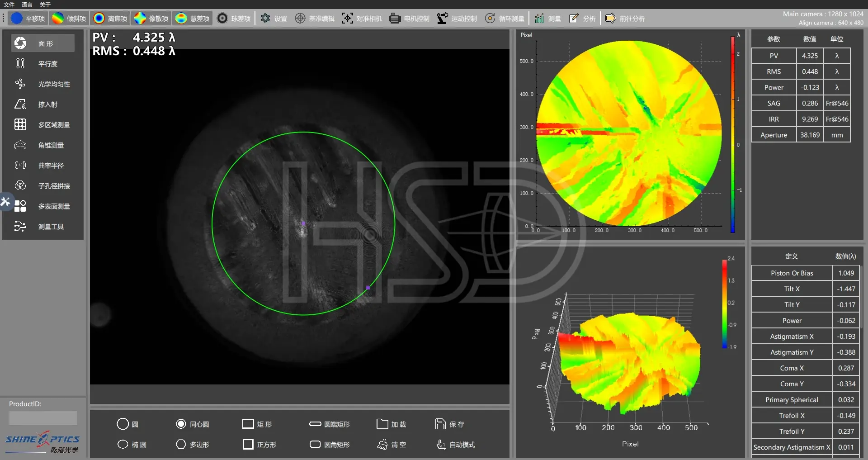The width and height of the screenshot is (868, 460).
Task: Enable 自动模式 auto mode
Action: (456, 445)
